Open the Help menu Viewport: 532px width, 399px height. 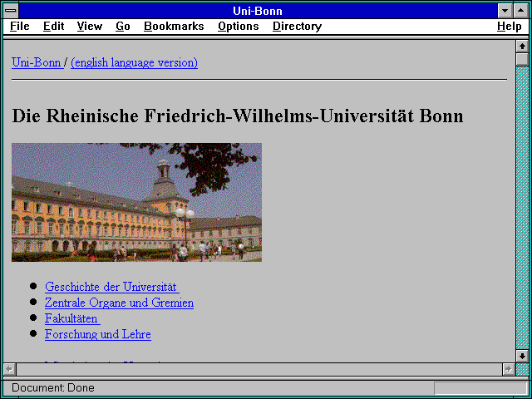[510, 26]
